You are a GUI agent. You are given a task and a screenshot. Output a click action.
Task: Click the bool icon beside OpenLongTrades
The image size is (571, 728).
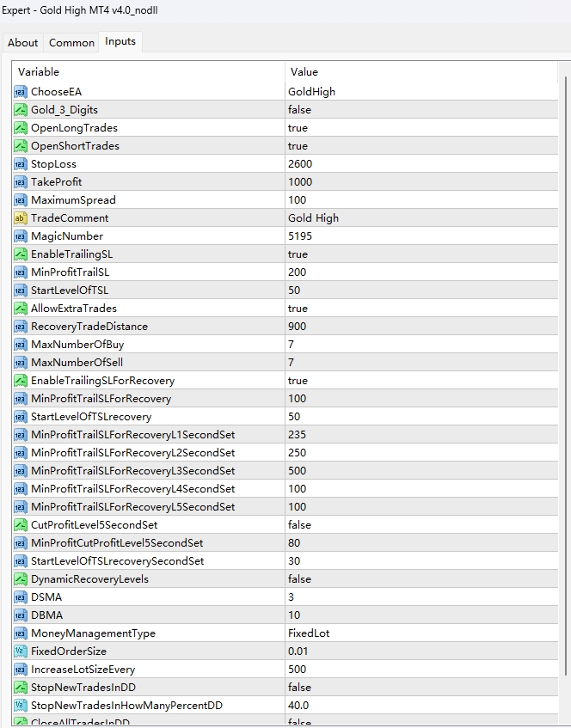click(21, 128)
